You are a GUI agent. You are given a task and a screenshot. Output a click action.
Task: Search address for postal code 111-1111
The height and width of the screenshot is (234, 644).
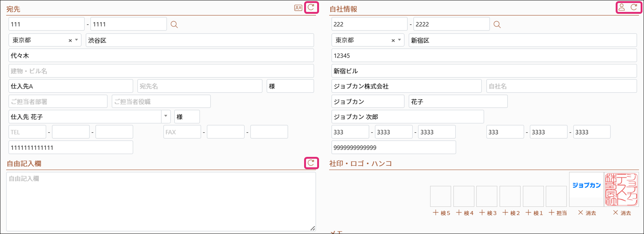(174, 25)
